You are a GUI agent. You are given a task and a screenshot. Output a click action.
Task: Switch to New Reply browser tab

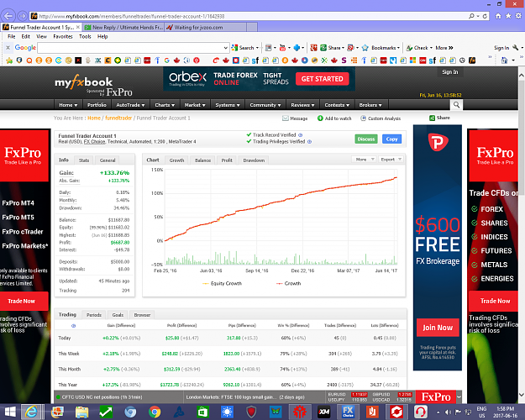123,28
